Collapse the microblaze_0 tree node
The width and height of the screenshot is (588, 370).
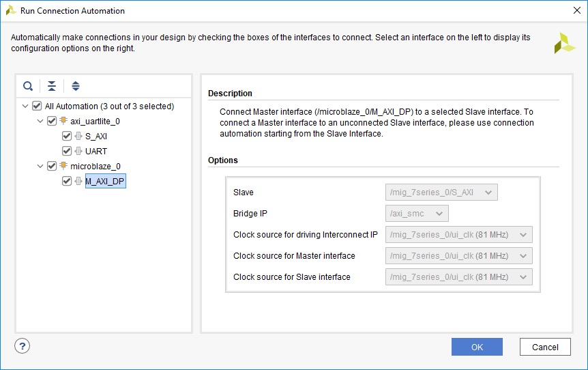(x=40, y=166)
